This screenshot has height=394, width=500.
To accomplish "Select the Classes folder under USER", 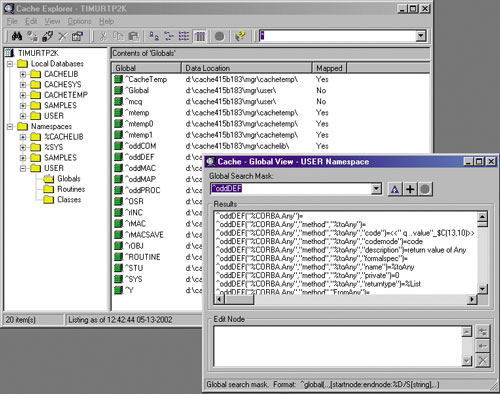I will (63, 200).
